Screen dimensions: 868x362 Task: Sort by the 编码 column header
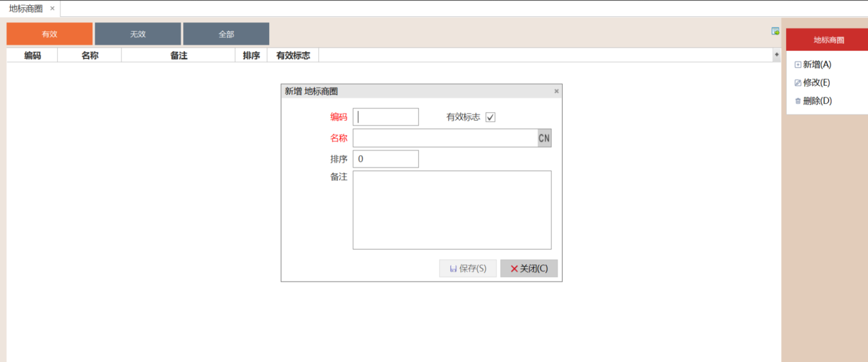32,56
